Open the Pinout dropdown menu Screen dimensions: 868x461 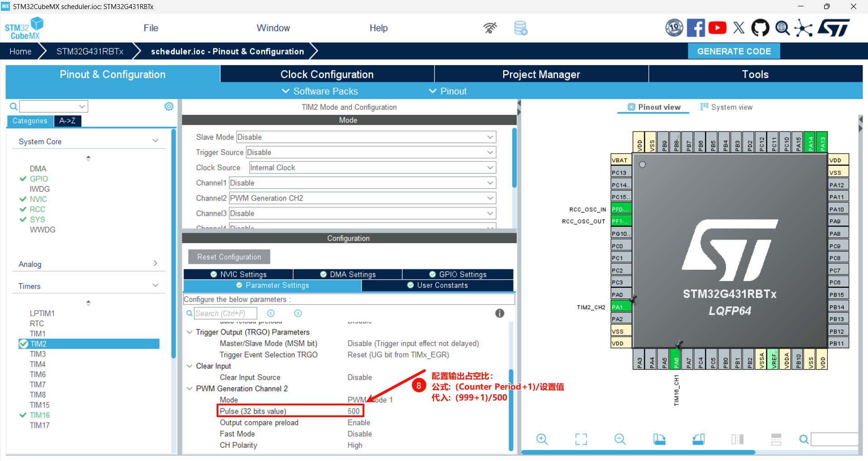coord(448,91)
